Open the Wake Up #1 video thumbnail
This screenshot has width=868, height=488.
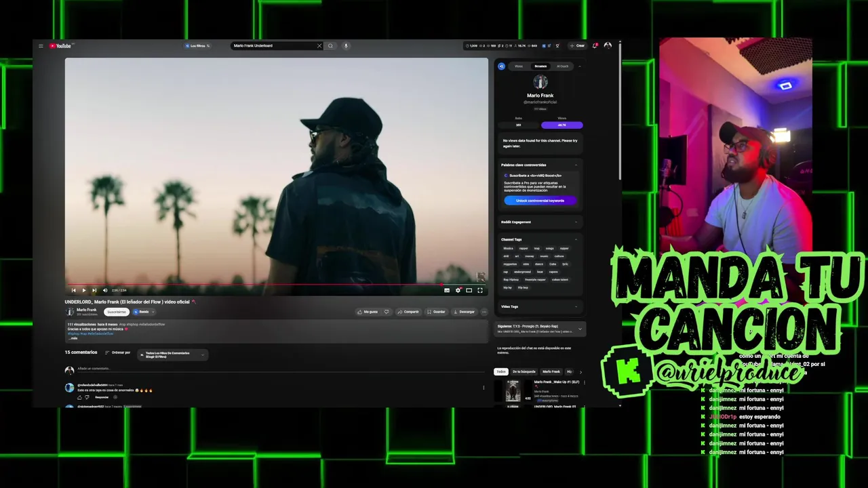(513, 390)
